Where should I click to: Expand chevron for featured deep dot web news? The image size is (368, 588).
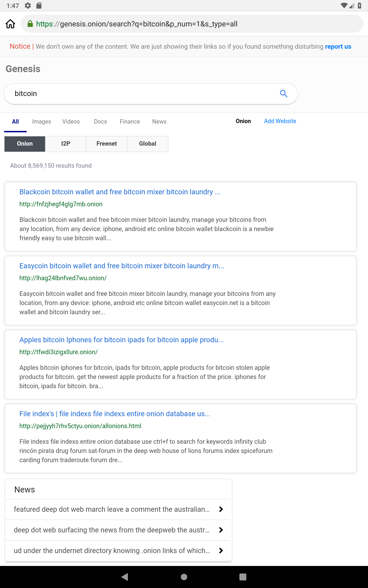[221, 509]
